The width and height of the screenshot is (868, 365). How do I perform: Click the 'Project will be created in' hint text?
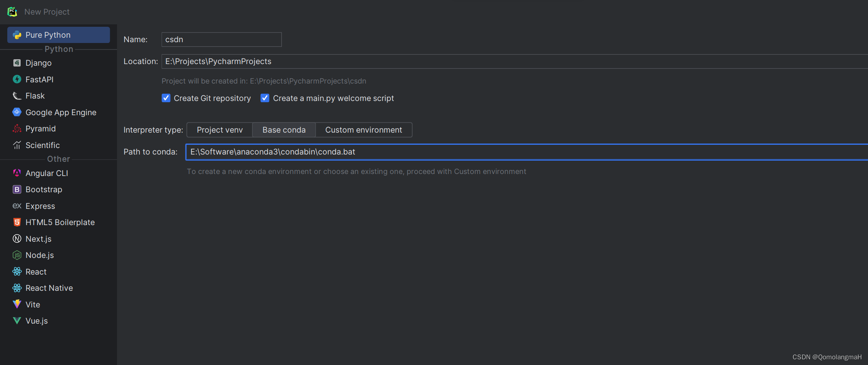[x=264, y=81]
